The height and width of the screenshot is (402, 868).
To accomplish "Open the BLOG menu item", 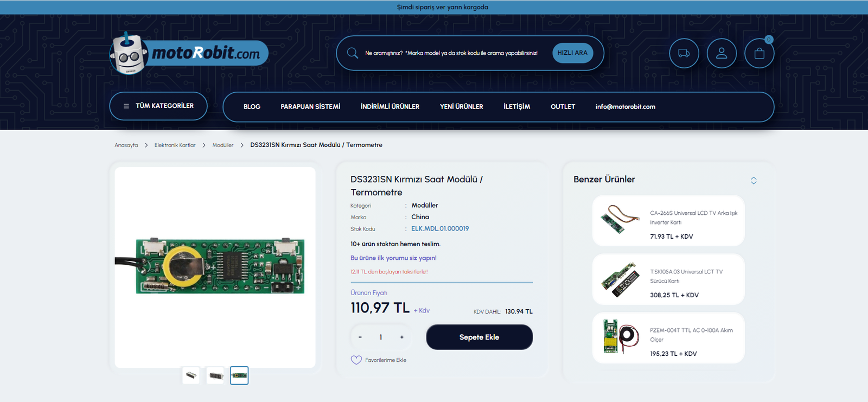I will [252, 107].
